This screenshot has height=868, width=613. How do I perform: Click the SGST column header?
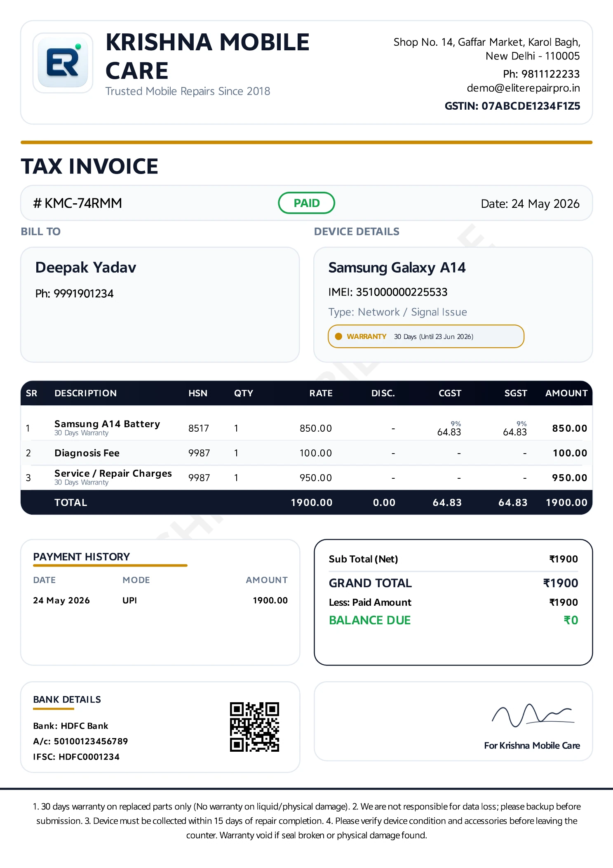coord(516,393)
